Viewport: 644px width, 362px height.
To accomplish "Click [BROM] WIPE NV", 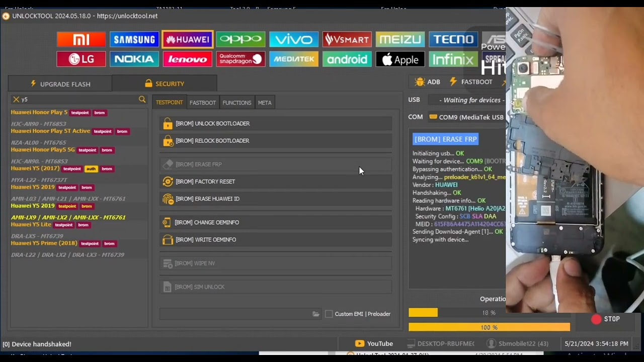I will (276, 263).
